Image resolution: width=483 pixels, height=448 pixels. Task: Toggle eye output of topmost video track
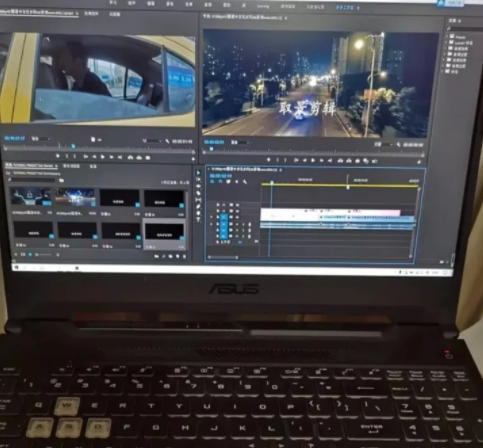pyautogui.click(x=237, y=205)
